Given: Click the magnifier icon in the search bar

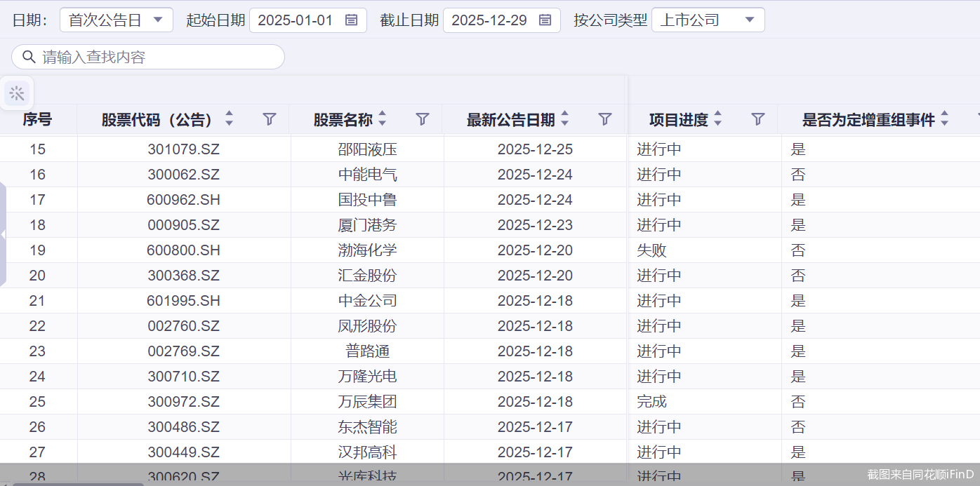Looking at the screenshot, I should coord(29,56).
